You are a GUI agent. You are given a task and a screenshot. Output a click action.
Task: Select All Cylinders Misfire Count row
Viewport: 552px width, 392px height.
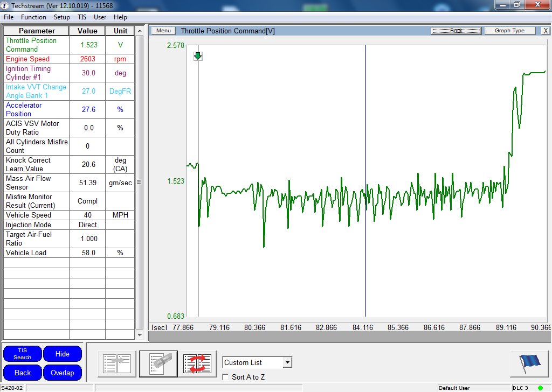(69, 146)
